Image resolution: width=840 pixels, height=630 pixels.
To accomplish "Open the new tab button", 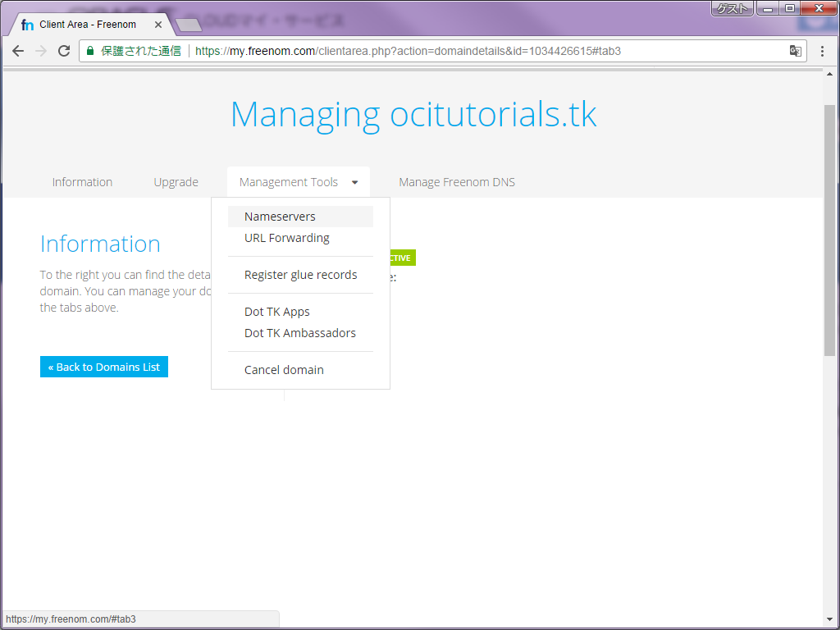I will click(189, 25).
